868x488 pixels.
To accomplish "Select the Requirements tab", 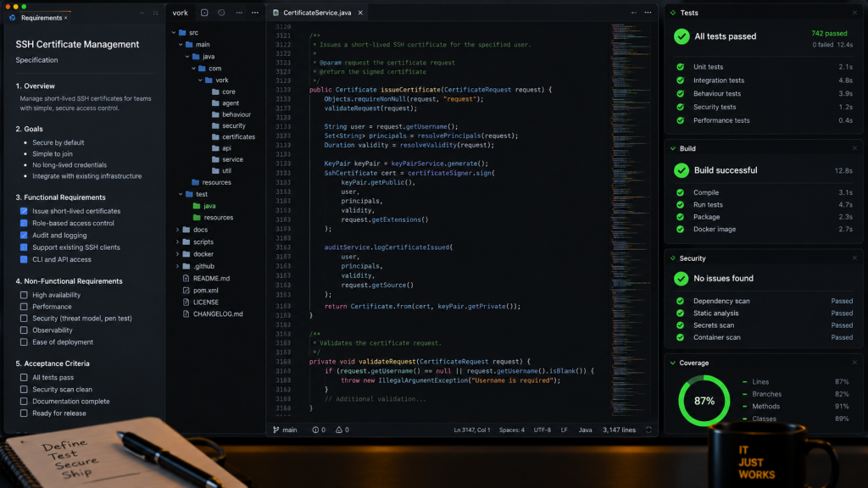I will click(x=39, y=18).
